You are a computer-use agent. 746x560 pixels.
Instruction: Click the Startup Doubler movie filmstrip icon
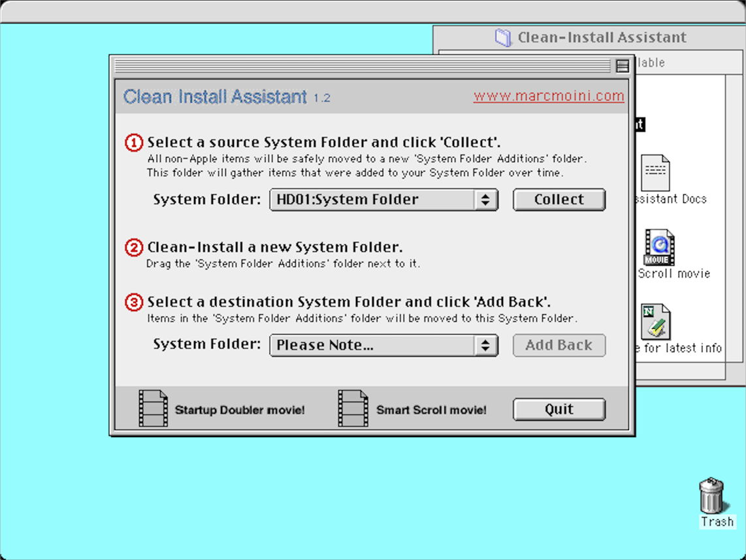point(153,408)
